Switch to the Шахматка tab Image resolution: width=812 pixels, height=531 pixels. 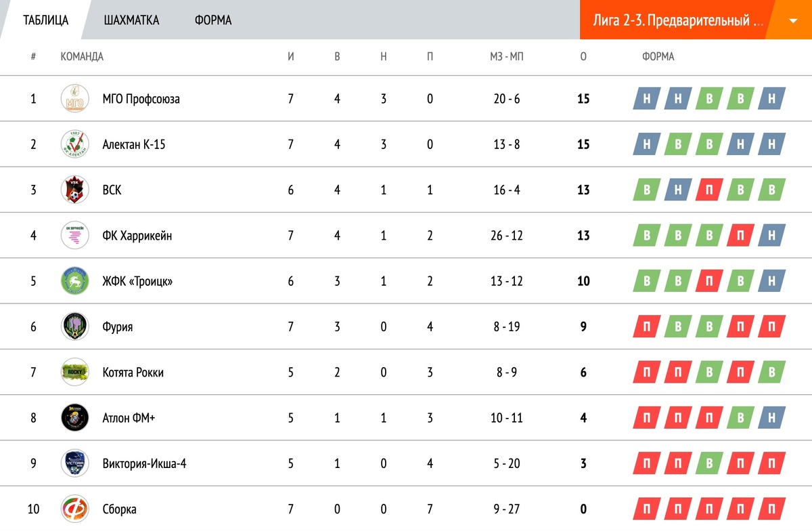pyautogui.click(x=132, y=20)
